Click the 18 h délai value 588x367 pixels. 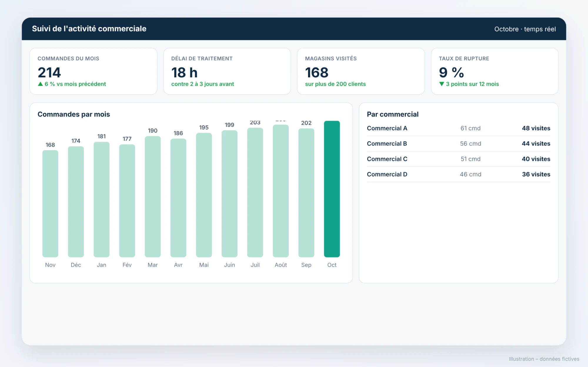click(x=184, y=73)
